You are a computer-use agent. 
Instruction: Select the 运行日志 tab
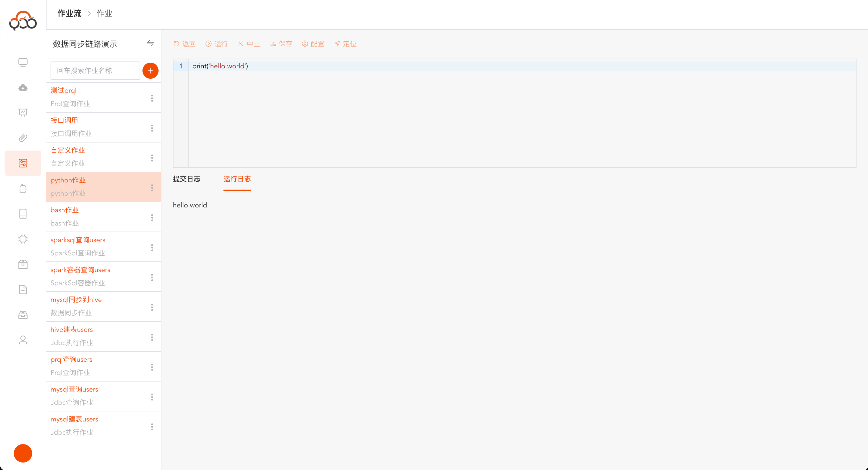coord(237,179)
